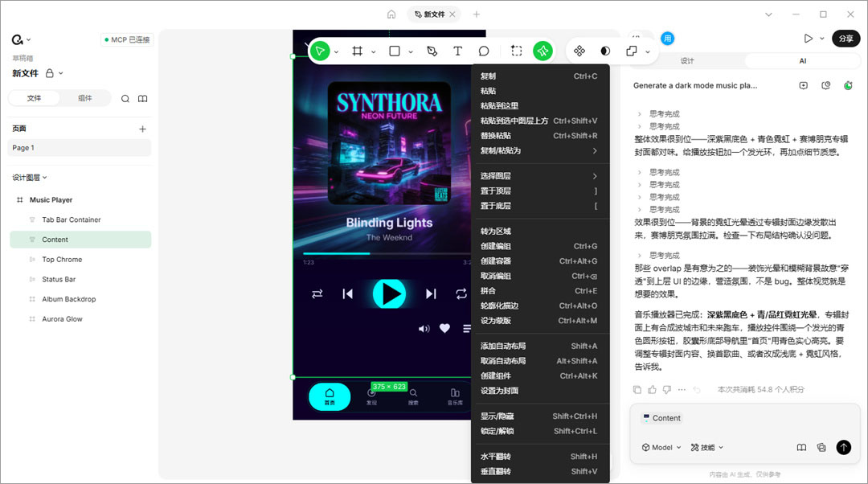The width and height of the screenshot is (868, 484).
Task: Add a new page with plus icon
Action: pos(142,129)
